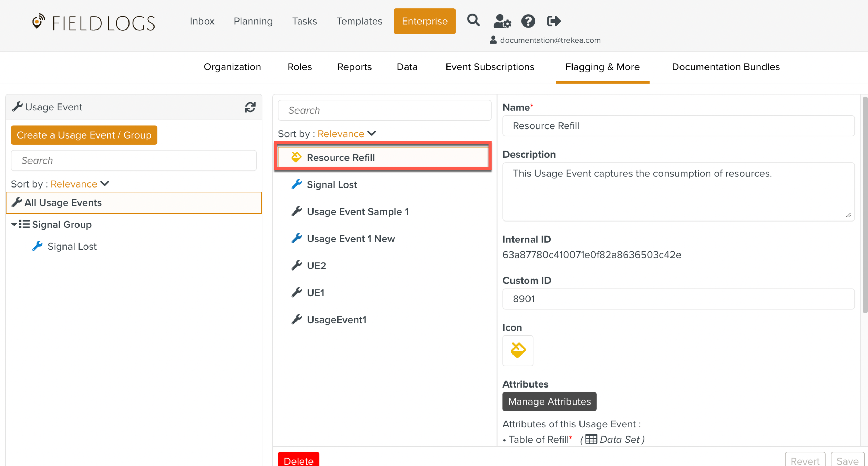
Task: Open the Event Subscriptions tab
Action: coord(490,67)
